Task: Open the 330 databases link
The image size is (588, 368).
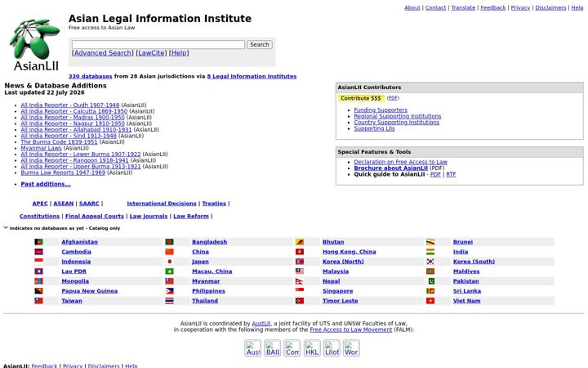Action: tap(91, 76)
